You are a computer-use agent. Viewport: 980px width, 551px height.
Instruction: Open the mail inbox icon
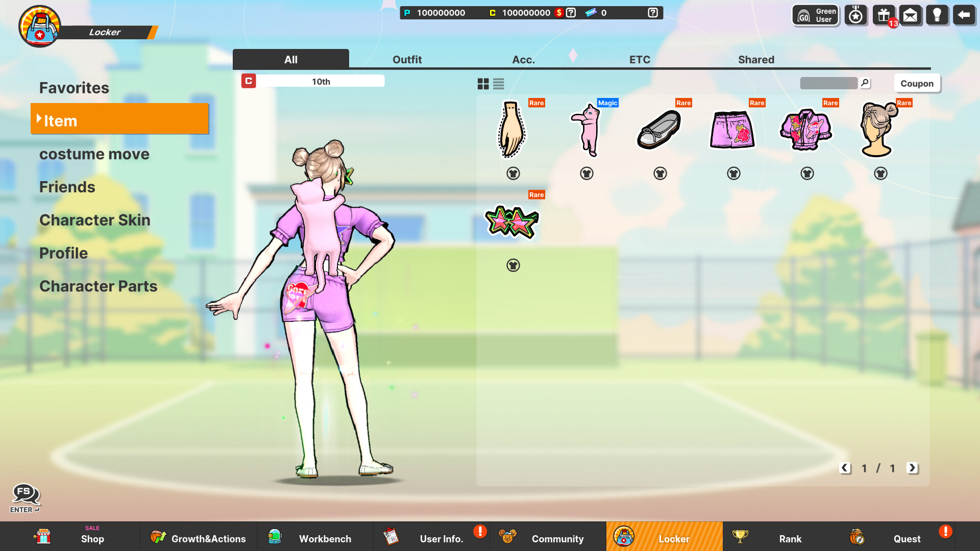[x=911, y=15]
